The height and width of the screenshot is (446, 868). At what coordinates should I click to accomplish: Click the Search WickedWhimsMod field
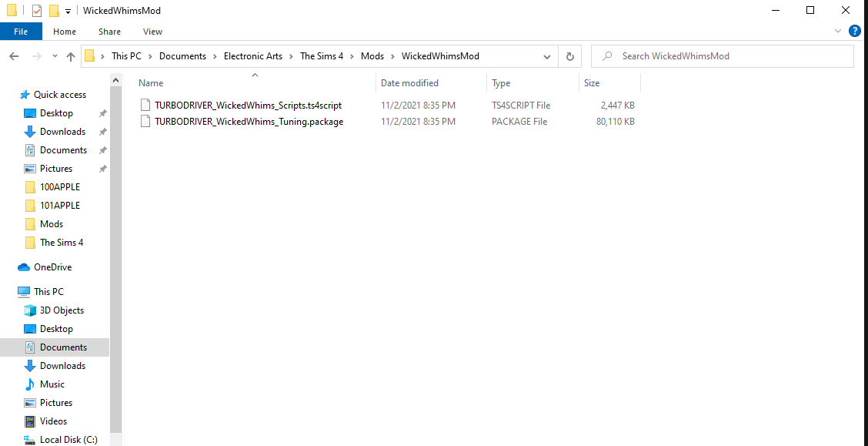click(723, 56)
